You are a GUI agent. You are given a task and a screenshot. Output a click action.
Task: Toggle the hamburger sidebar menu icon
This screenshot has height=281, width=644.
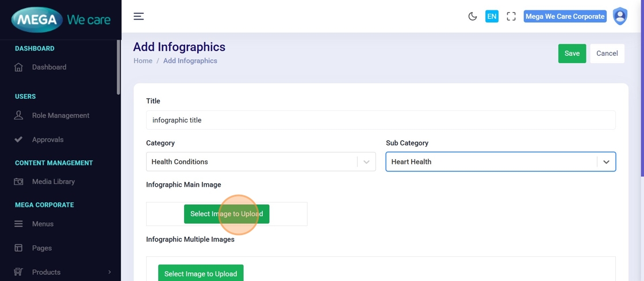point(139,17)
